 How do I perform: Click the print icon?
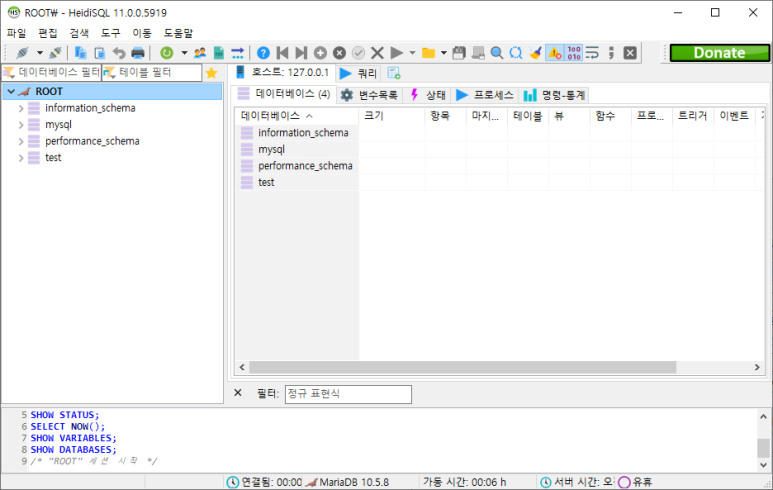point(138,53)
